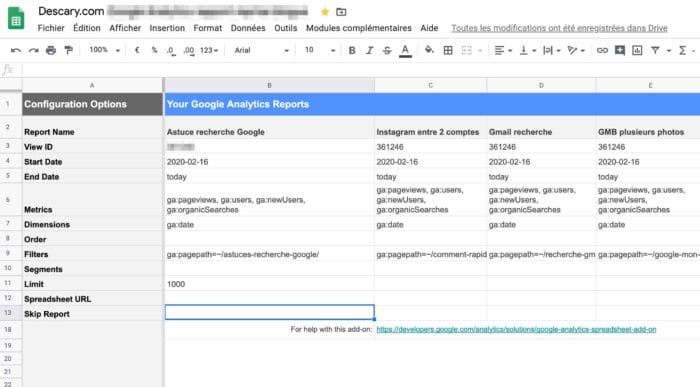The width and height of the screenshot is (700, 387).
Task: Select the 'Your Google Analytics Reports' header cell
Action: pos(432,104)
